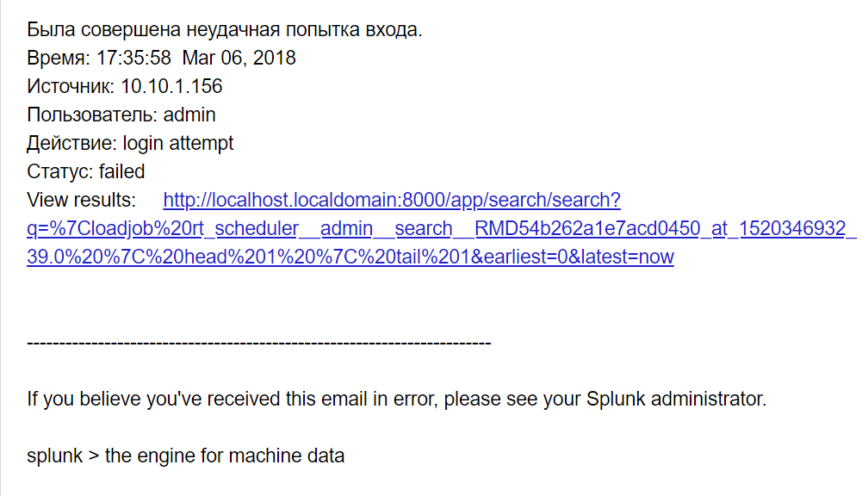Viewport: 868px width, 496px height.
Task: Click the dashed separator line
Action: pyautogui.click(x=258, y=344)
